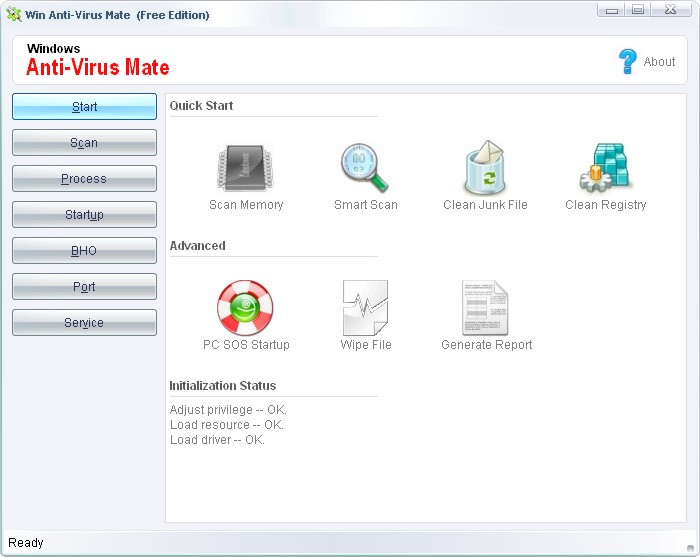Switch to the Scan section
Image resolution: width=700 pixels, height=557 pixels.
point(84,143)
